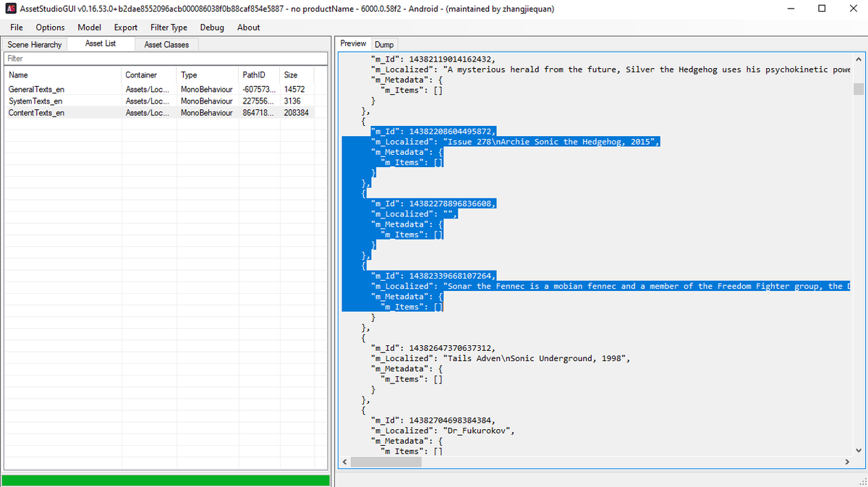
Task: Click size value 14572
Action: 295,89
